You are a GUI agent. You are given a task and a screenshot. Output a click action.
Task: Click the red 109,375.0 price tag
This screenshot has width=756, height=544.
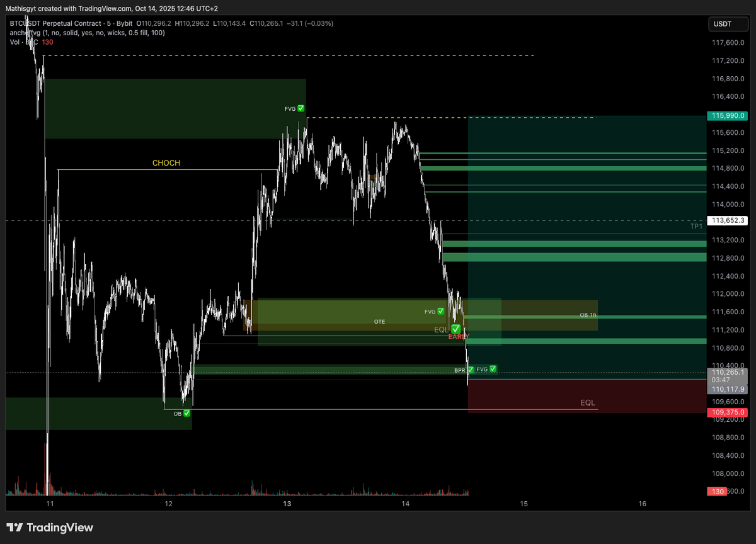[728, 412]
